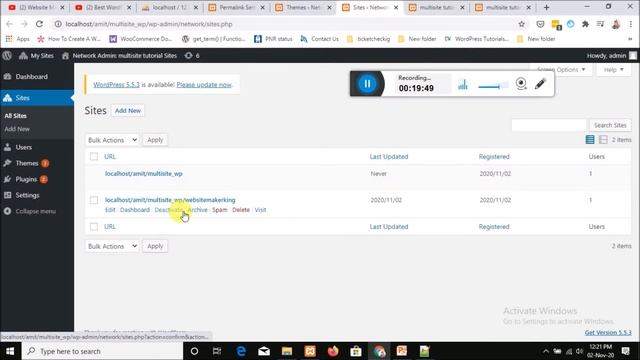
Task: Select the recorder pencil annotation tool
Action: point(540,84)
